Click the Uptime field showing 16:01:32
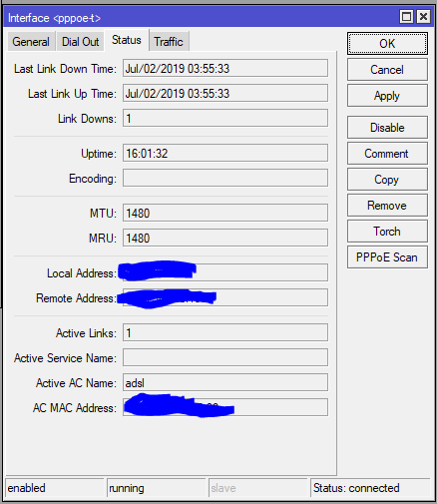Screen dimensions: 437x504 225,153
